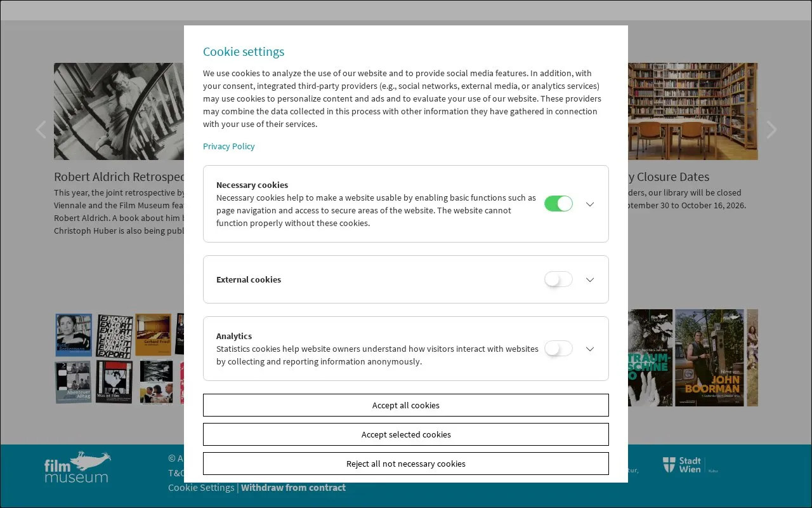Open the Privacy Policy link
The height and width of the screenshot is (508, 812).
click(x=229, y=146)
